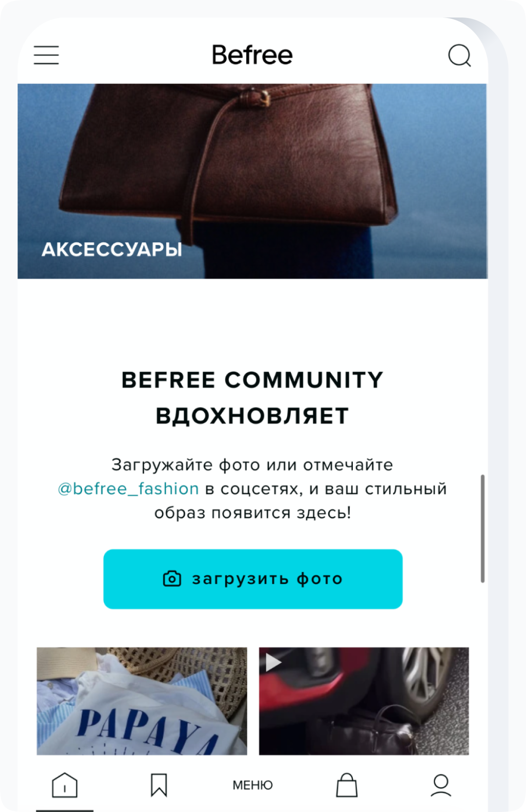The width and height of the screenshot is (526, 812).
Task: Play the video with the play triangle
Action: [273, 663]
